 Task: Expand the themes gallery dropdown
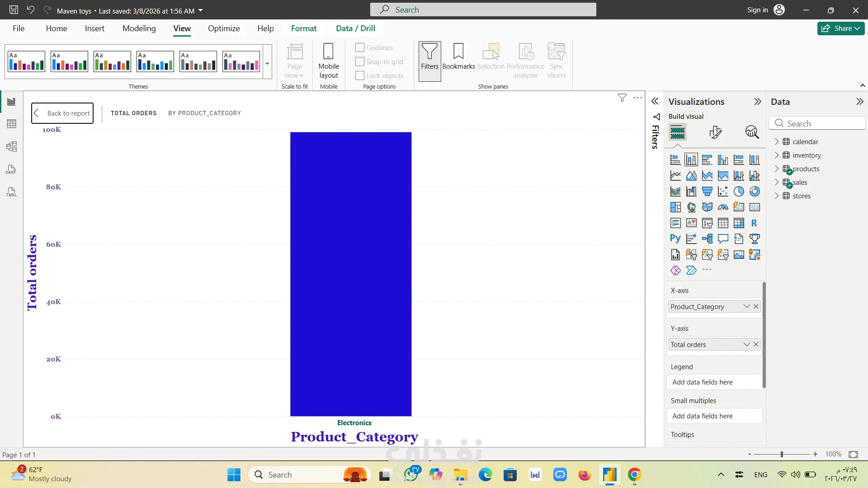(x=267, y=63)
